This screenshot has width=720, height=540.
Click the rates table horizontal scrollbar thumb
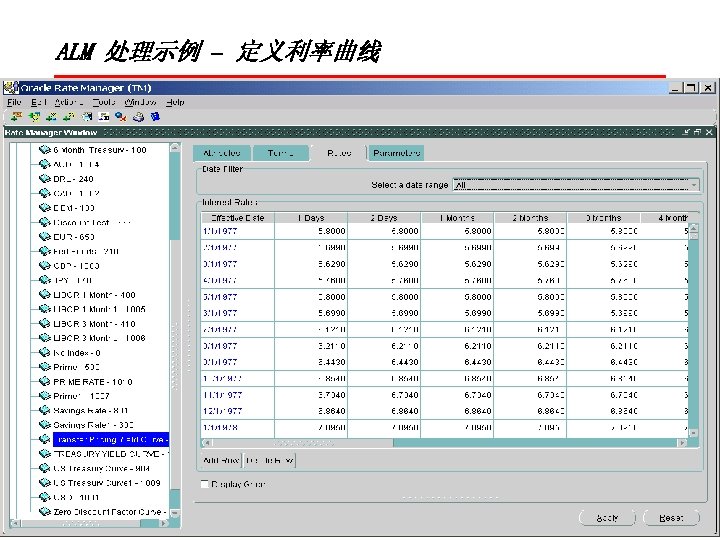click(302, 443)
